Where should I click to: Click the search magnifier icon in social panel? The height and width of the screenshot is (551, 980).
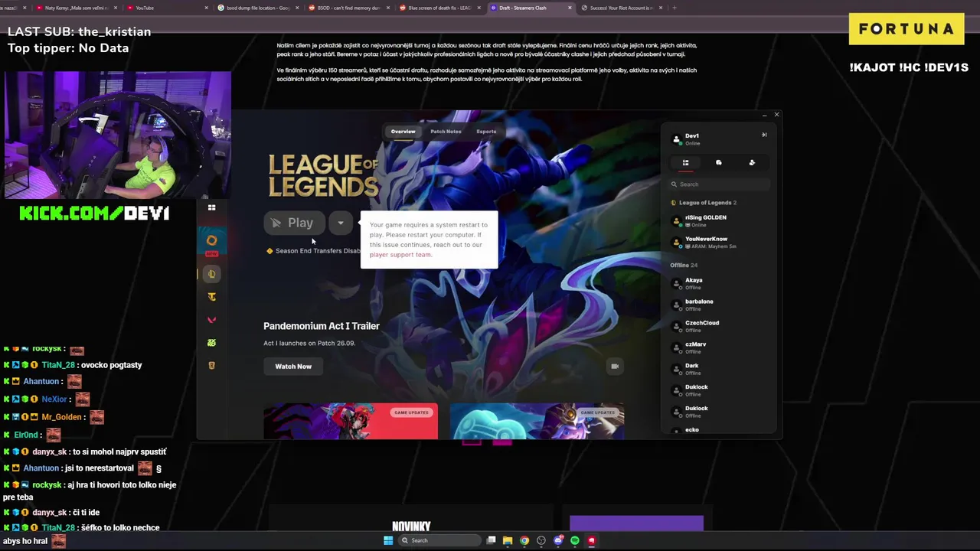coord(675,184)
